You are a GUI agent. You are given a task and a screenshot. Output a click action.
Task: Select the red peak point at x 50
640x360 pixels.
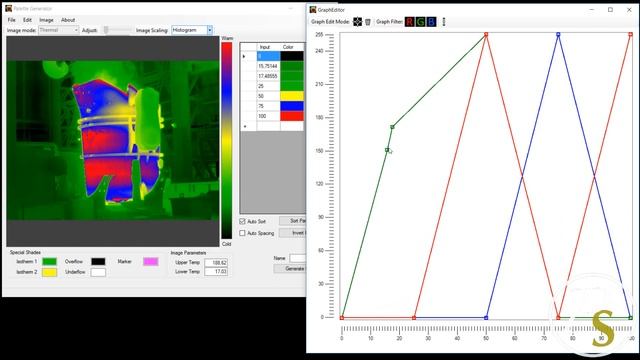point(486,35)
